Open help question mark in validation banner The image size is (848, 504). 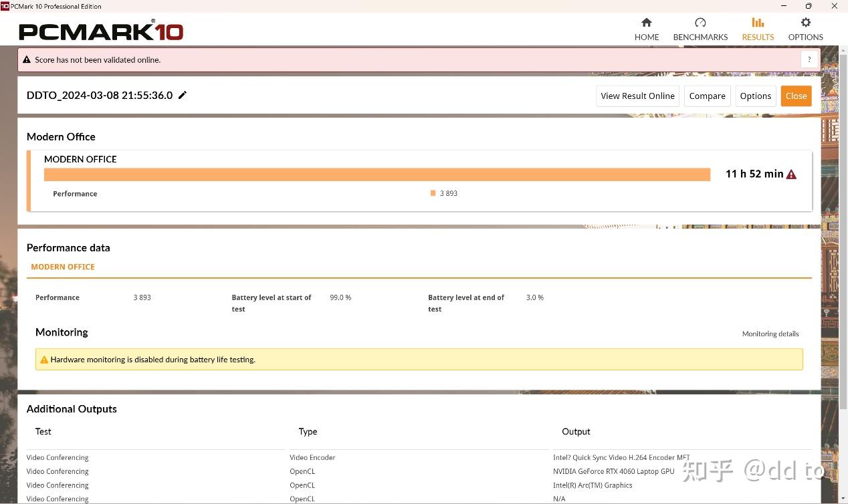(x=809, y=59)
